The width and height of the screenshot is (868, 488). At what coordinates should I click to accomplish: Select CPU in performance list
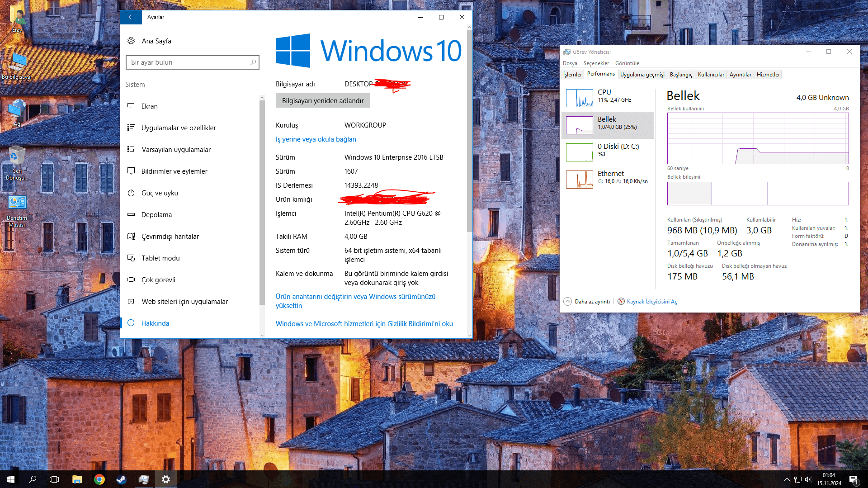coord(608,98)
